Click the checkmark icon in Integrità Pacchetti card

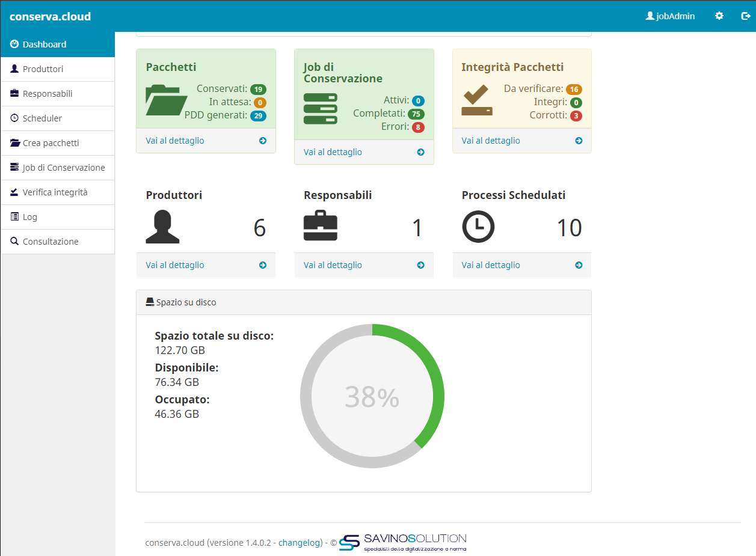click(477, 100)
